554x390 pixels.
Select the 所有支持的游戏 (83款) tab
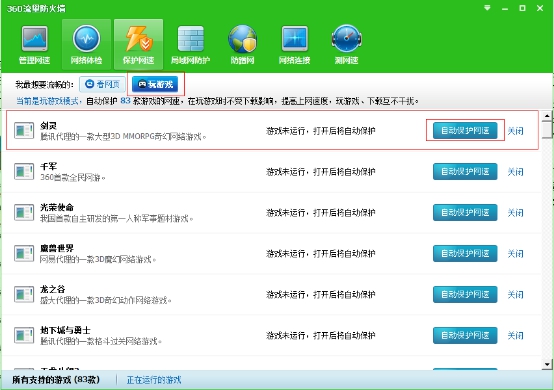click(56, 380)
